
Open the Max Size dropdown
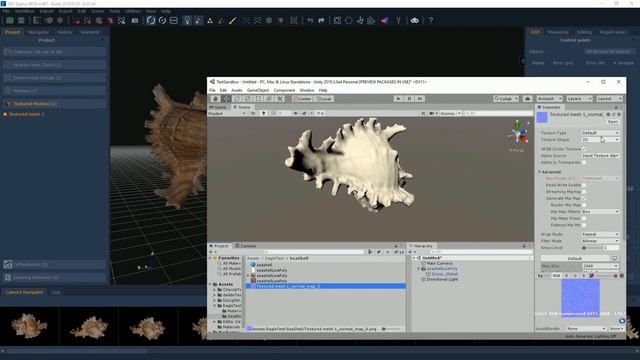click(x=600, y=266)
